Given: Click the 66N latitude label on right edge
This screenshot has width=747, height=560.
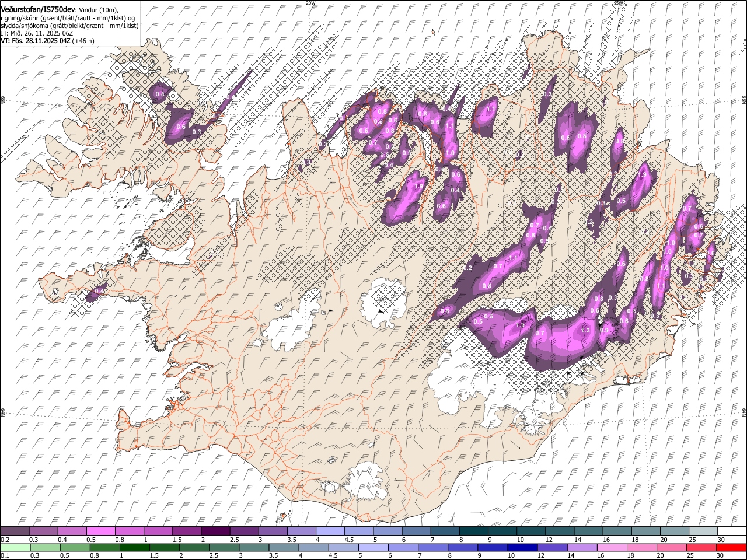Looking at the screenshot, I should 744,101.
